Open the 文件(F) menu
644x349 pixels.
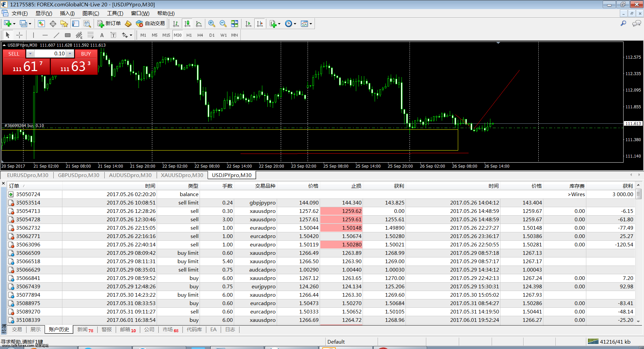pos(19,13)
